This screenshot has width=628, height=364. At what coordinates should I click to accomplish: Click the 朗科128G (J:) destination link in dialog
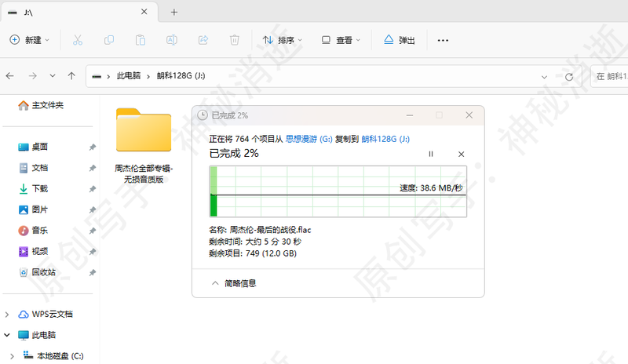coord(385,139)
